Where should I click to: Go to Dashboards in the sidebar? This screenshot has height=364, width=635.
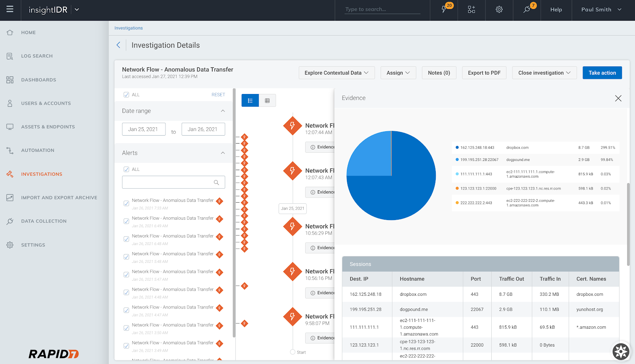38,80
